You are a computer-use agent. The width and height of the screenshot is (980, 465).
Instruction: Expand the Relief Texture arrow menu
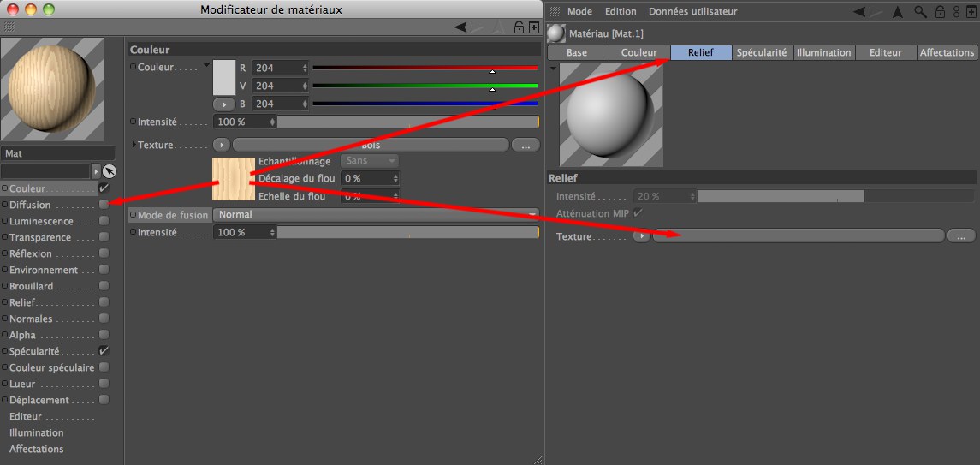click(x=641, y=235)
